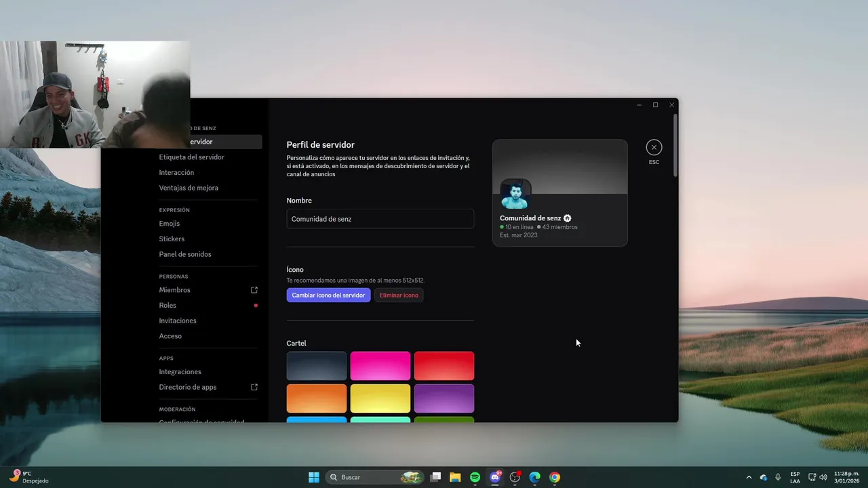Click the network tray icon

pos(812,477)
